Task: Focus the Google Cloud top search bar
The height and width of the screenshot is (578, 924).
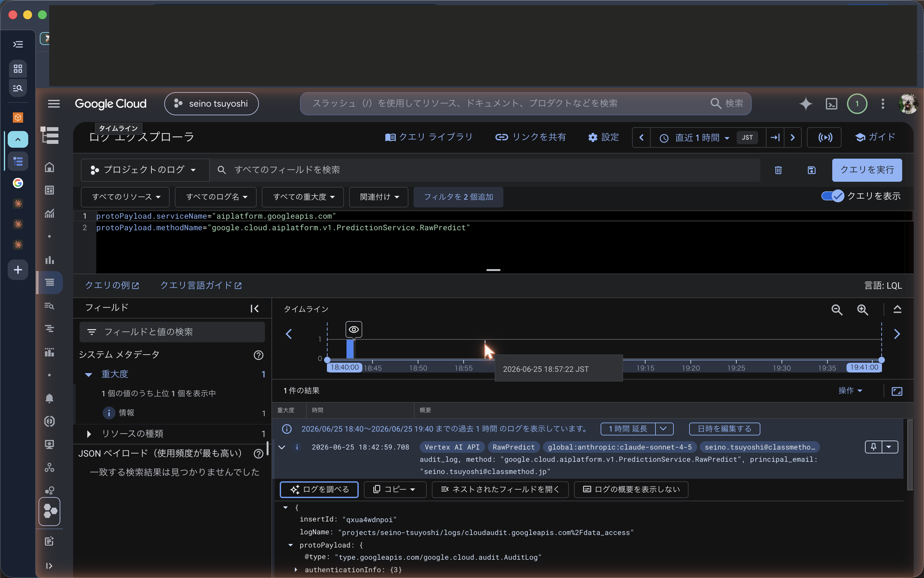Action: [526, 104]
